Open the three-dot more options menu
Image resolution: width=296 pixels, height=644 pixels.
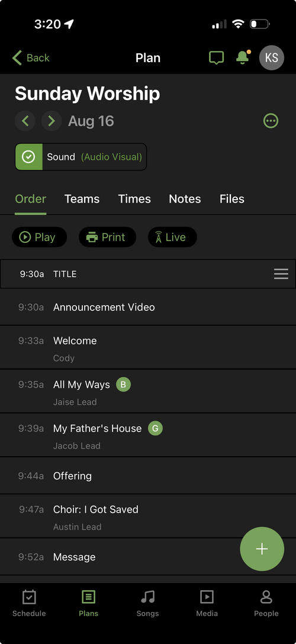[271, 121]
